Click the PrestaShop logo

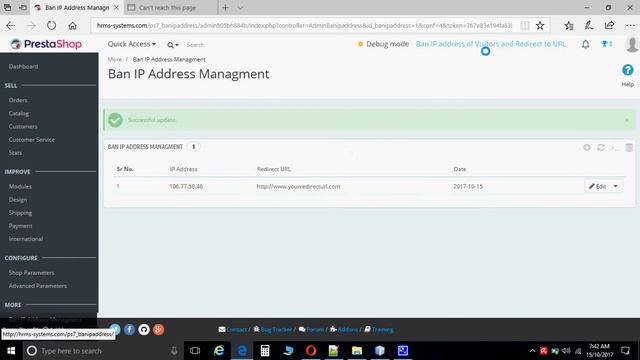pos(46,44)
